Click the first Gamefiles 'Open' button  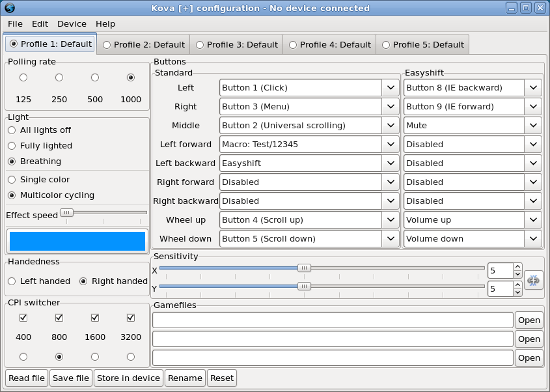point(529,320)
